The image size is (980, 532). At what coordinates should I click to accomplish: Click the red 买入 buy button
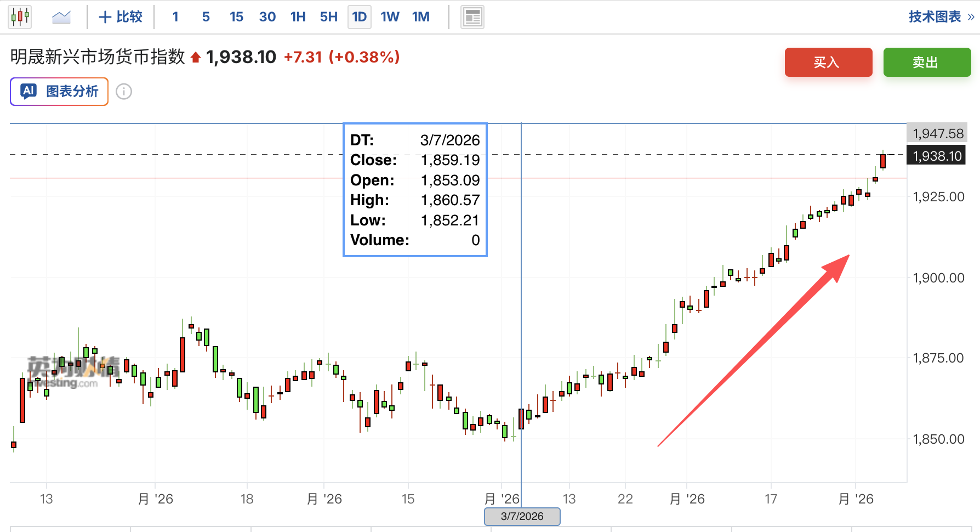tap(828, 62)
